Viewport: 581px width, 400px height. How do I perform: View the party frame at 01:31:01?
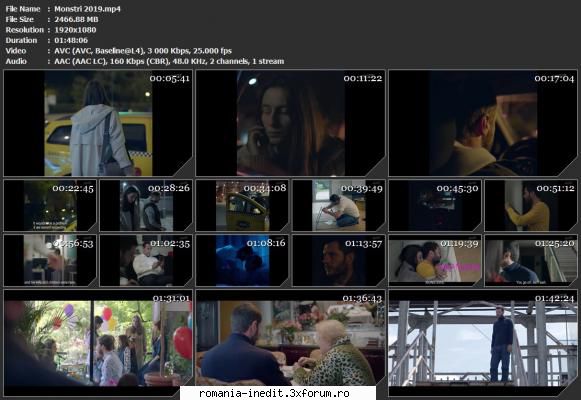click(98, 343)
